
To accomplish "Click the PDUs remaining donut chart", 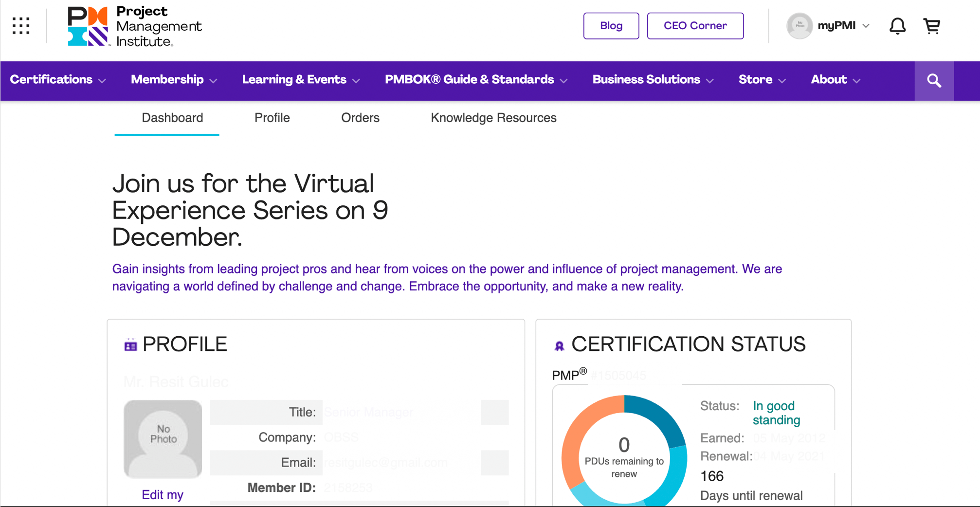I will pos(624,452).
